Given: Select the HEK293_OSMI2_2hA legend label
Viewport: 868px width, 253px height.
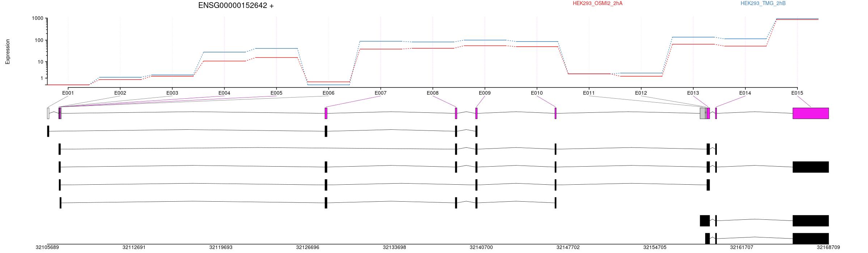Looking at the screenshot, I should click(x=597, y=3).
